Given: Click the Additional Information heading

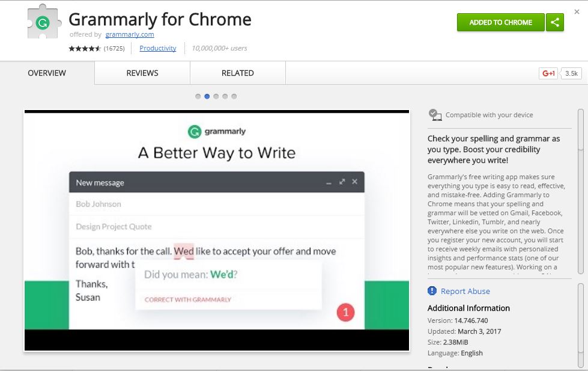Looking at the screenshot, I should click(468, 308).
